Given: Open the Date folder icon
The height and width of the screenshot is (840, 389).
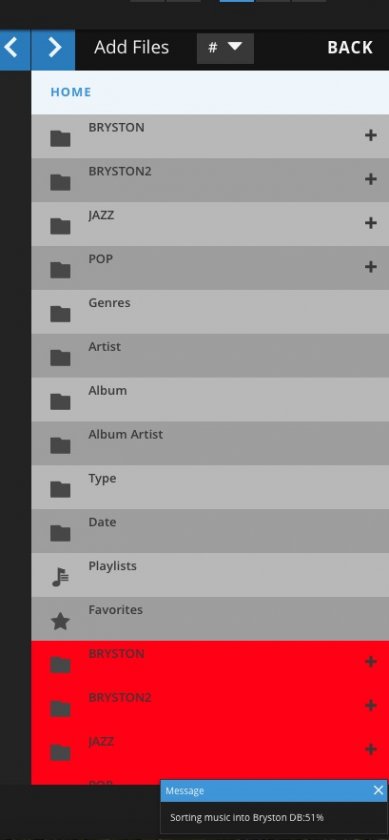Looking at the screenshot, I should pos(60,533).
